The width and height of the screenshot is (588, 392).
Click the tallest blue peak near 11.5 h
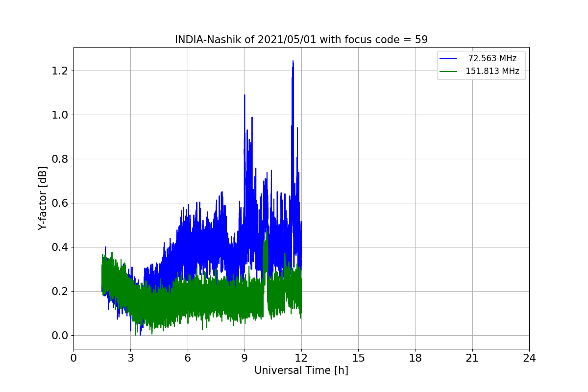click(293, 62)
